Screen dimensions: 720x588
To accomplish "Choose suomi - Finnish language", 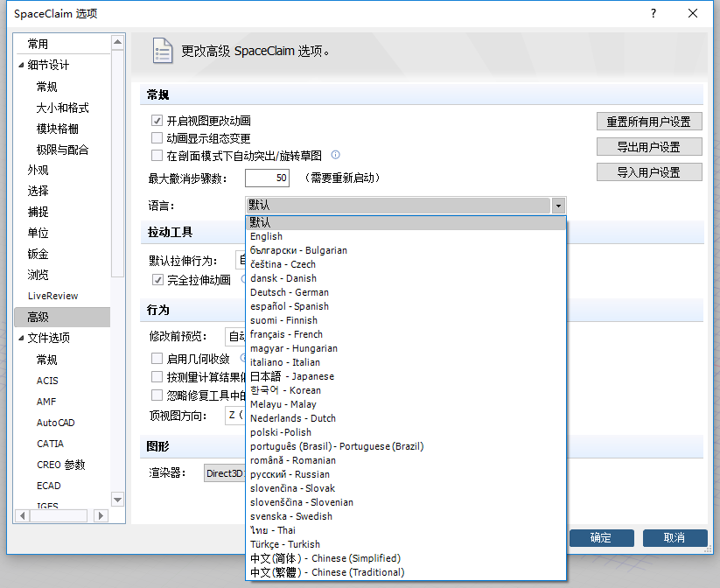I will pos(406,320).
